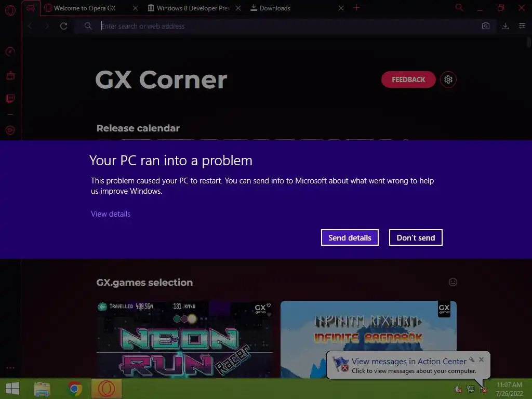Screen dimensions: 532x399
Task: Click the search tabs magnifier icon
Action: click(x=459, y=7)
